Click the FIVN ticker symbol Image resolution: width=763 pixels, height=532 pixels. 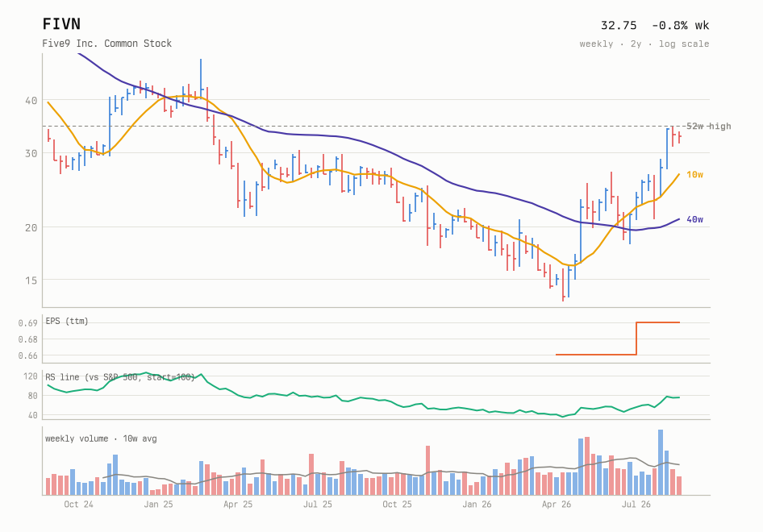[61, 24]
